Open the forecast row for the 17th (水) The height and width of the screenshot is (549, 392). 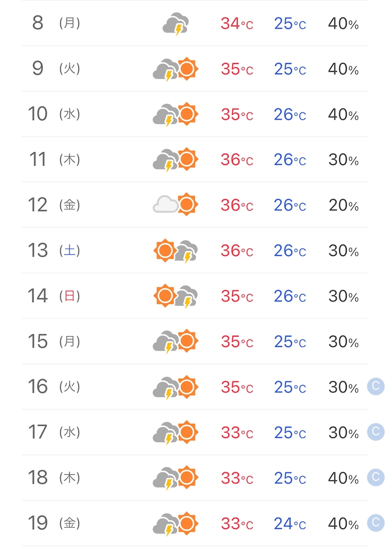pyautogui.click(x=195, y=432)
